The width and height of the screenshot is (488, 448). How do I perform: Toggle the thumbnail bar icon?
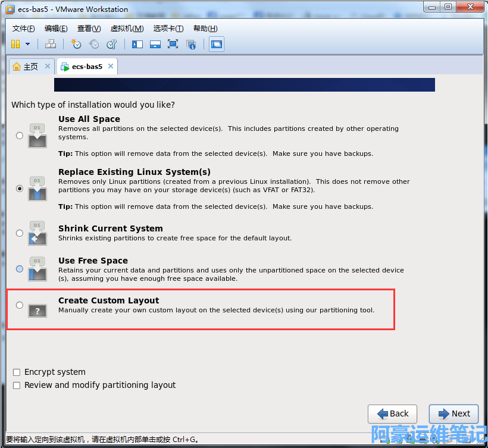coord(155,44)
